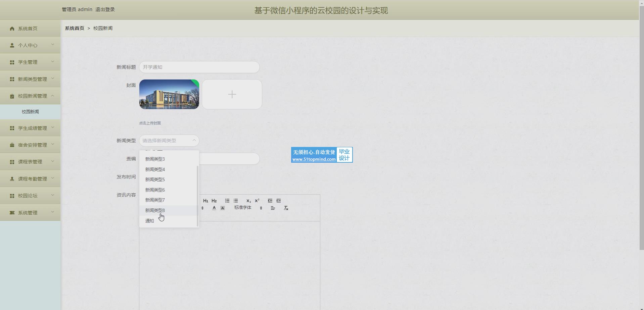644x310 pixels.
Task: Close 新闻类型 dropdown via arrow
Action: (194, 140)
